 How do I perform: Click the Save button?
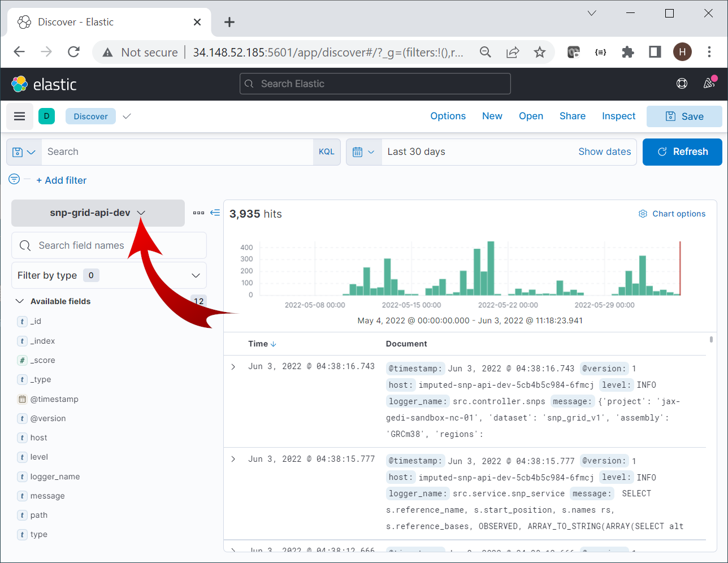[x=684, y=116]
